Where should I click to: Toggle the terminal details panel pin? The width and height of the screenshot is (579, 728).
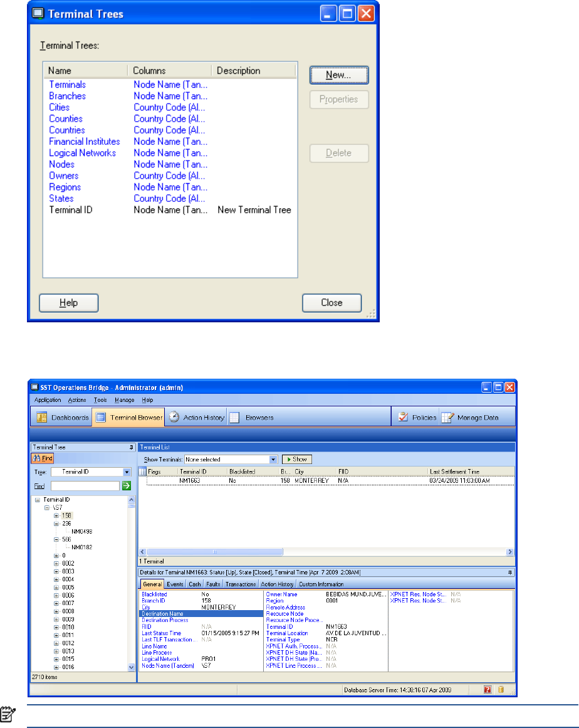coord(510,572)
